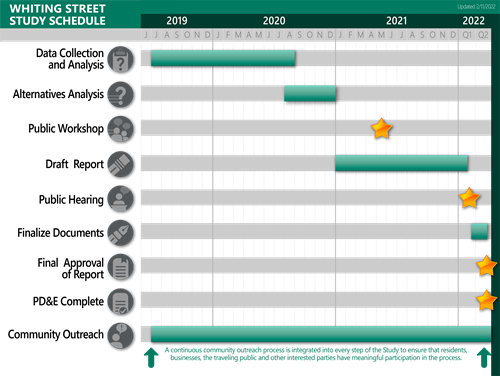The image size is (500, 376).
Task: Click the Draft Report green timeline bar
Action: [x=401, y=163]
